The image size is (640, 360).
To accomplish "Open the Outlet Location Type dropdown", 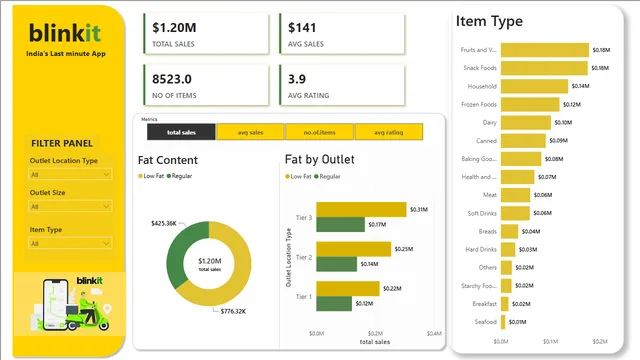I will pos(70,174).
